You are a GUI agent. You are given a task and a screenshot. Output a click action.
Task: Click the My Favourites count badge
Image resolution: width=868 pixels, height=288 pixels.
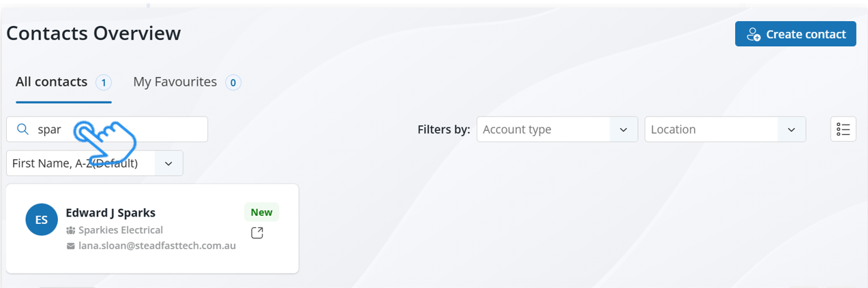(x=233, y=83)
